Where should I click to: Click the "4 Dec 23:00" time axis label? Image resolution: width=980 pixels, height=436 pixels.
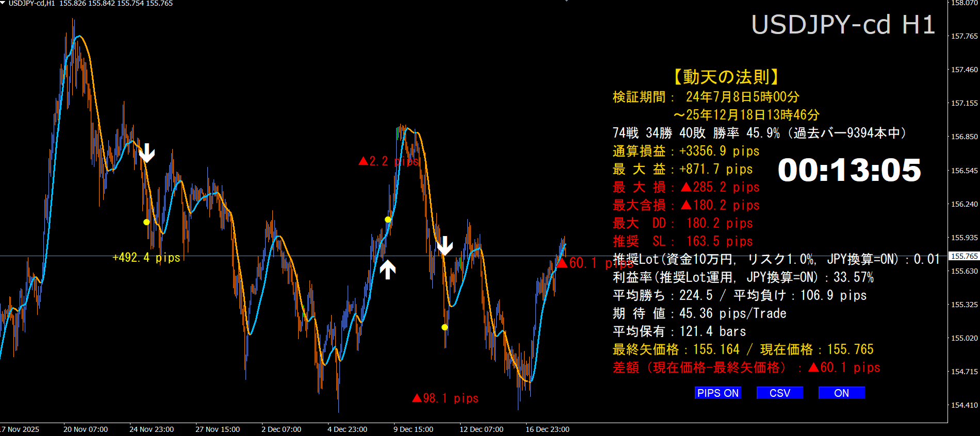click(x=348, y=429)
